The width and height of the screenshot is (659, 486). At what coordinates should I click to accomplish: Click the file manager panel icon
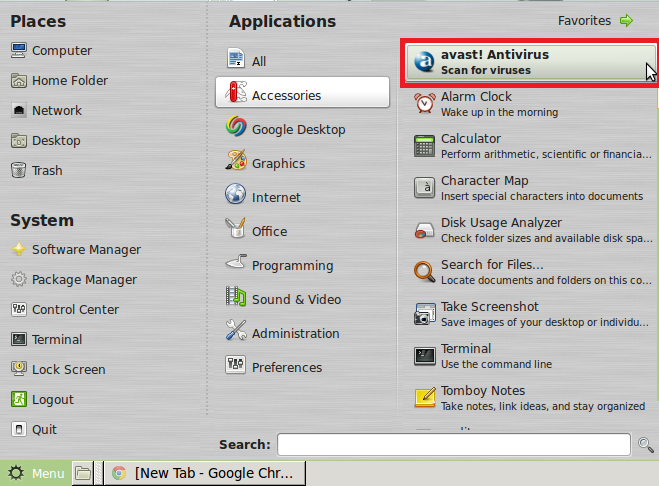click(83, 473)
